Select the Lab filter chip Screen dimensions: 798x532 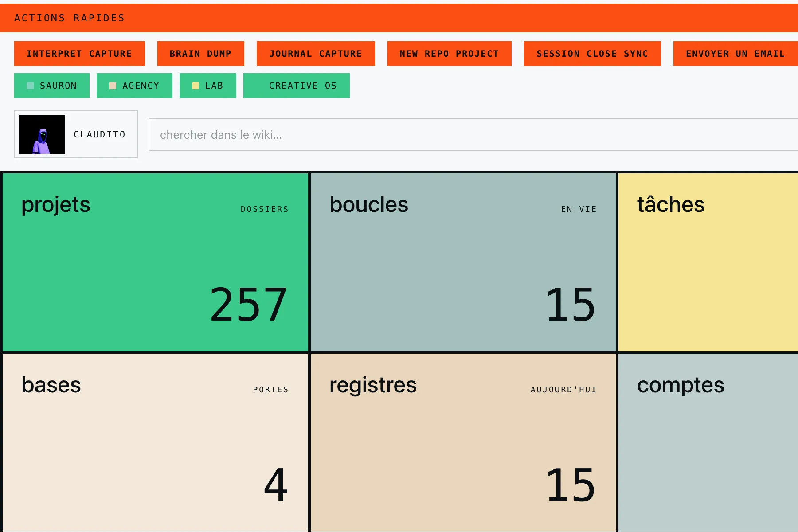[208, 86]
